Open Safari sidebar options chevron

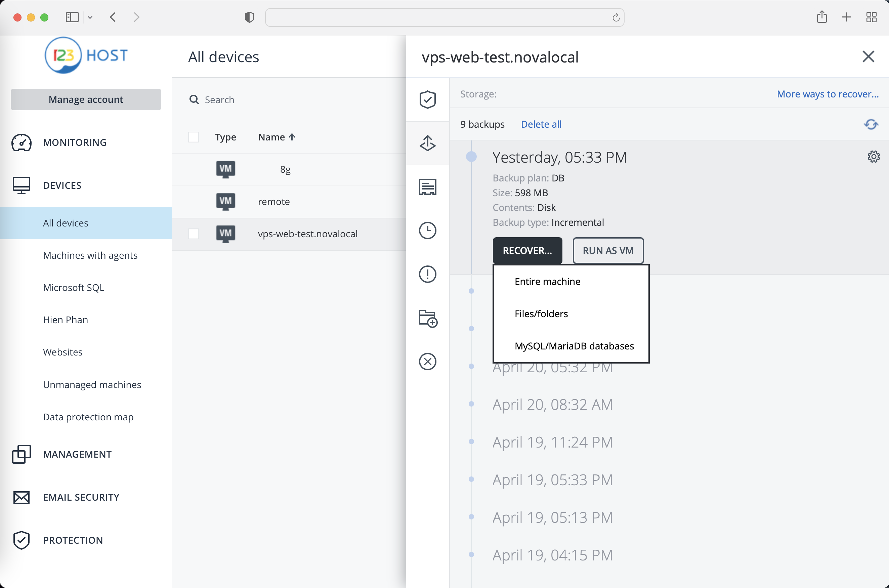tap(90, 17)
